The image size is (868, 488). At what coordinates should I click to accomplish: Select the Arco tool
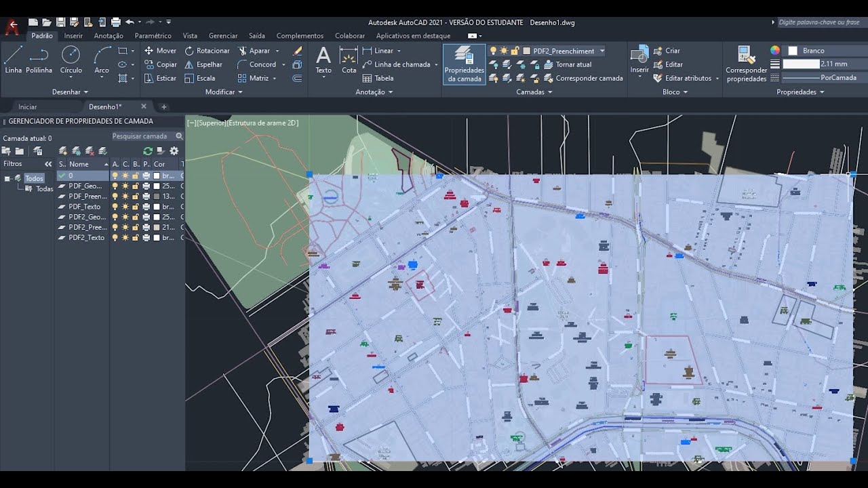pyautogui.click(x=102, y=60)
